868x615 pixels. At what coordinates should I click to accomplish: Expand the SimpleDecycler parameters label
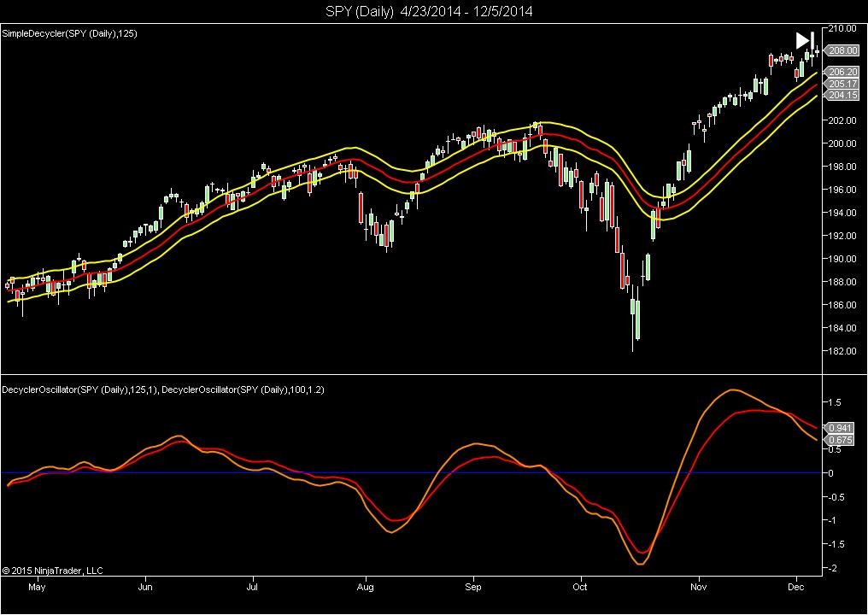click(71, 35)
